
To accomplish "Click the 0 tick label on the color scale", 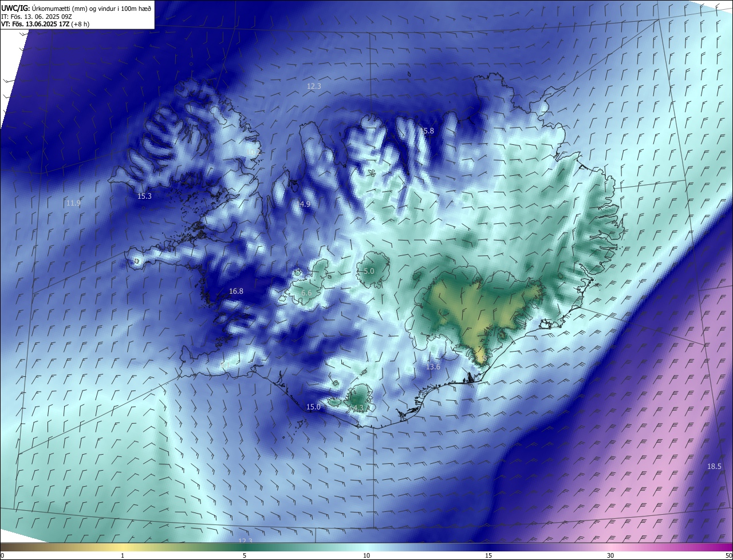I will coord(2,555).
